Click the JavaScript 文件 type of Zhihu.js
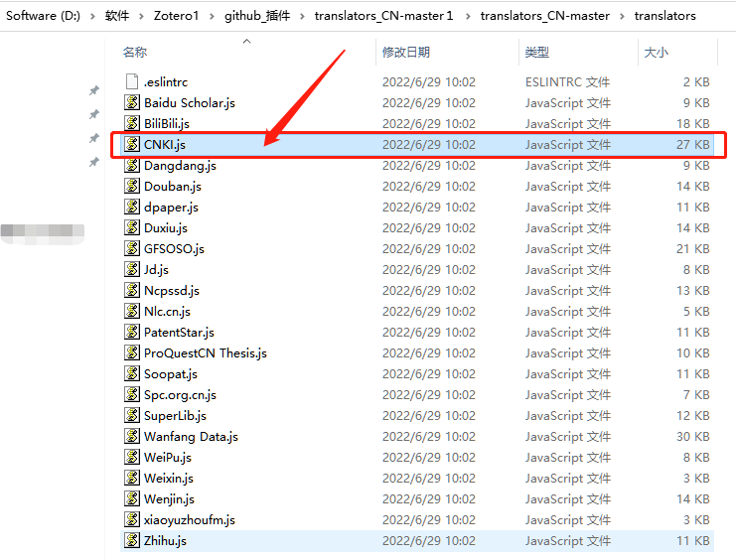Image resolution: width=736 pixels, height=560 pixels. 568,541
